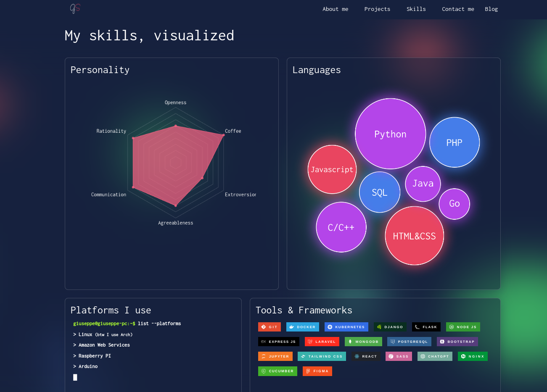Click the Javascript red bubble

point(332,169)
